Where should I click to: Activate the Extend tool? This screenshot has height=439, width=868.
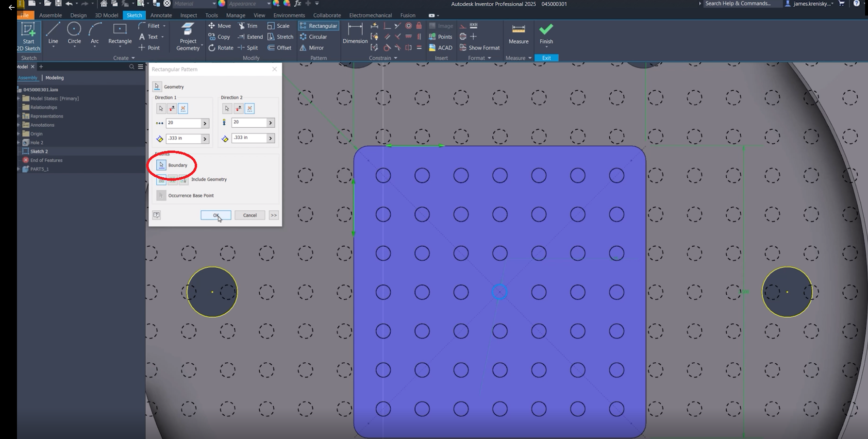click(x=250, y=37)
